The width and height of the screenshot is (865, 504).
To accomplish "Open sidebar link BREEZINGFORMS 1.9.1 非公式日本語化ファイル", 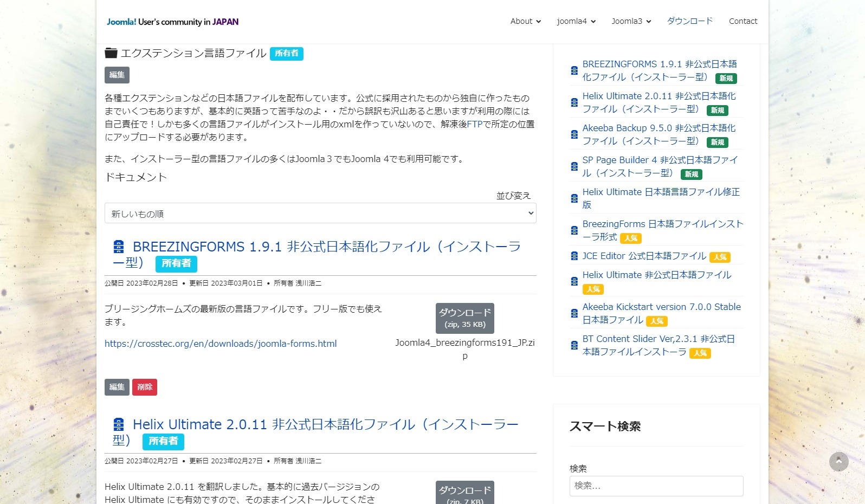I will (x=660, y=70).
